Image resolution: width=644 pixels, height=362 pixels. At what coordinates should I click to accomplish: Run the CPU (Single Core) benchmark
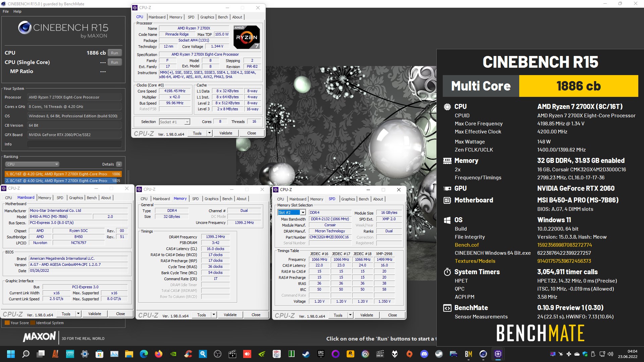tap(115, 62)
